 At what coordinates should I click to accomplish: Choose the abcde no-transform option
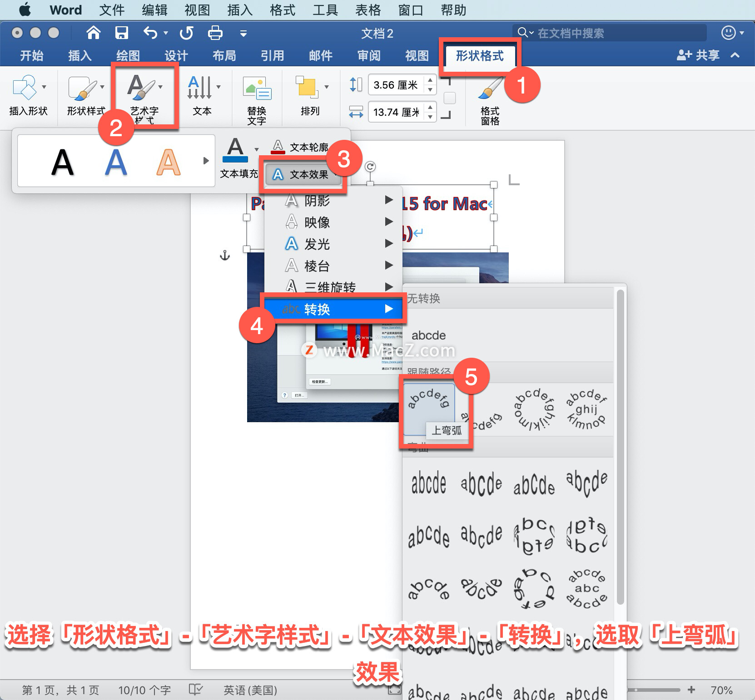point(428,335)
